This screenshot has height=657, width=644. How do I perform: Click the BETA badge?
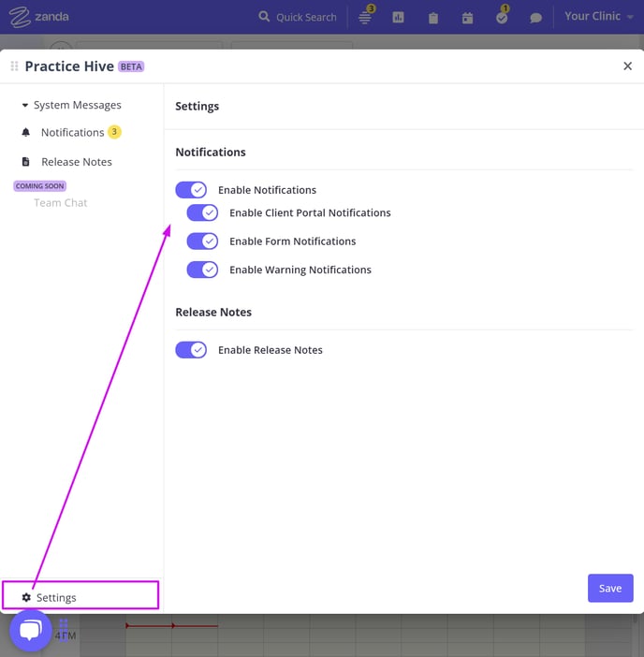(131, 66)
